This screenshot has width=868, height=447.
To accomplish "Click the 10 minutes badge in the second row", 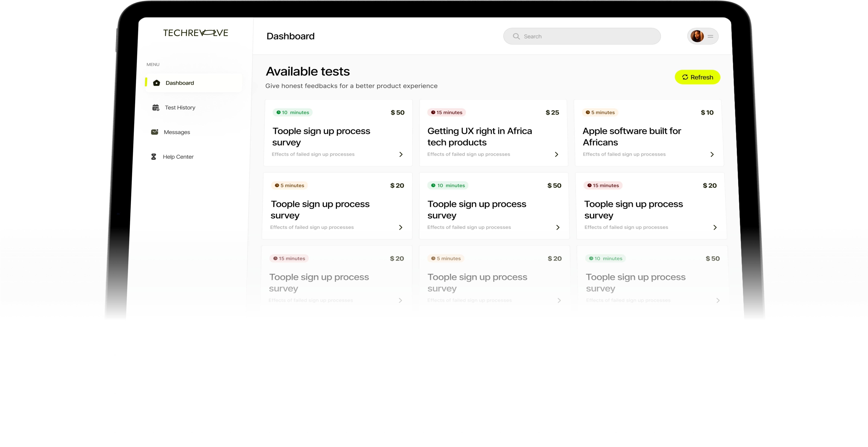I will point(448,186).
